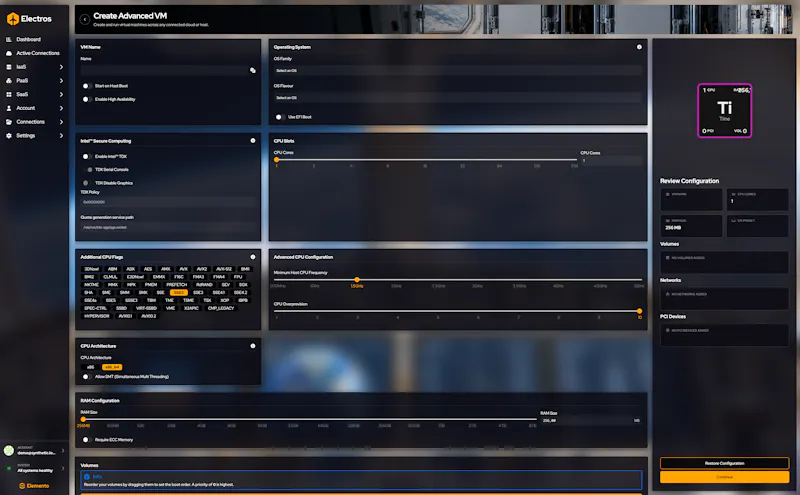The height and width of the screenshot is (495, 800).
Task: Click the Electros logo icon
Action: point(13,19)
